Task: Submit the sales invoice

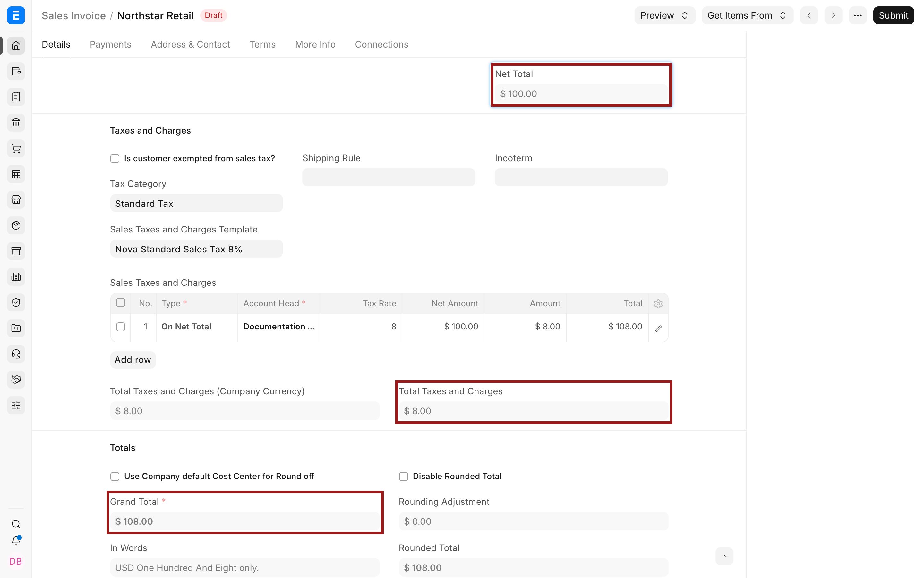Action: click(894, 15)
